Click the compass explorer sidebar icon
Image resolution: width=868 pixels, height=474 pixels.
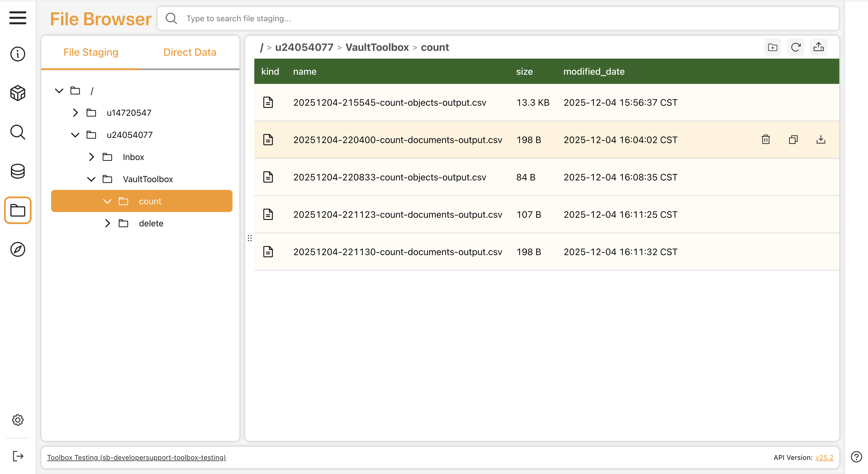tap(18, 249)
